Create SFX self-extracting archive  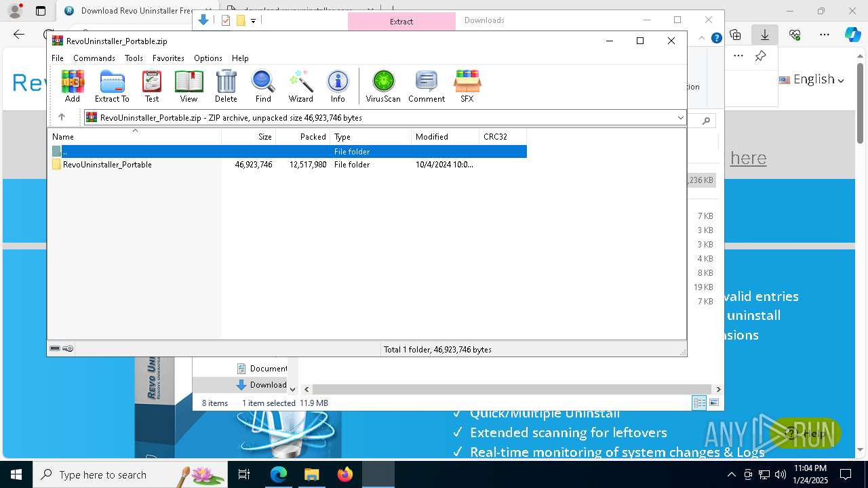click(x=467, y=86)
